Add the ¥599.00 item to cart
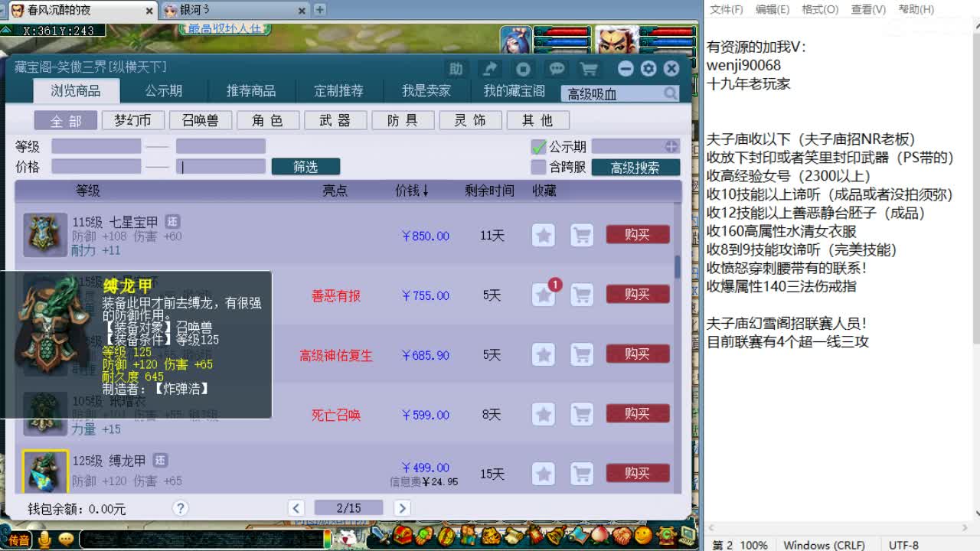 (582, 414)
